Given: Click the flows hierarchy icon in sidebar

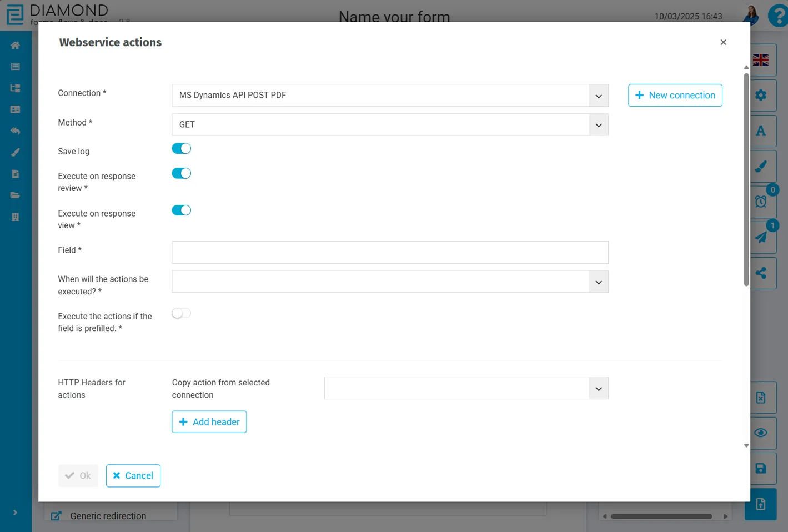Looking at the screenshot, I should pyautogui.click(x=15, y=88).
